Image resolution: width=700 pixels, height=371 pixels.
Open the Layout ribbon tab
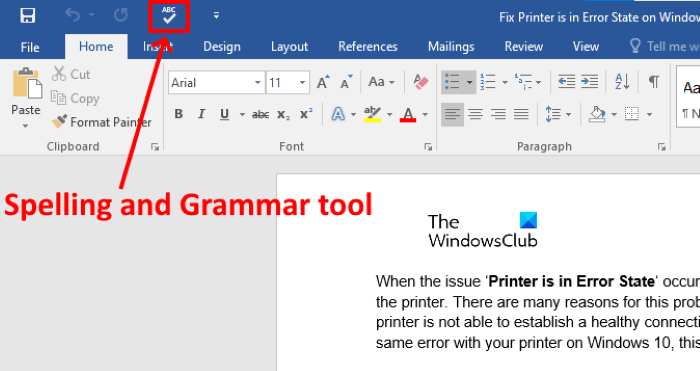click(289, 46)
